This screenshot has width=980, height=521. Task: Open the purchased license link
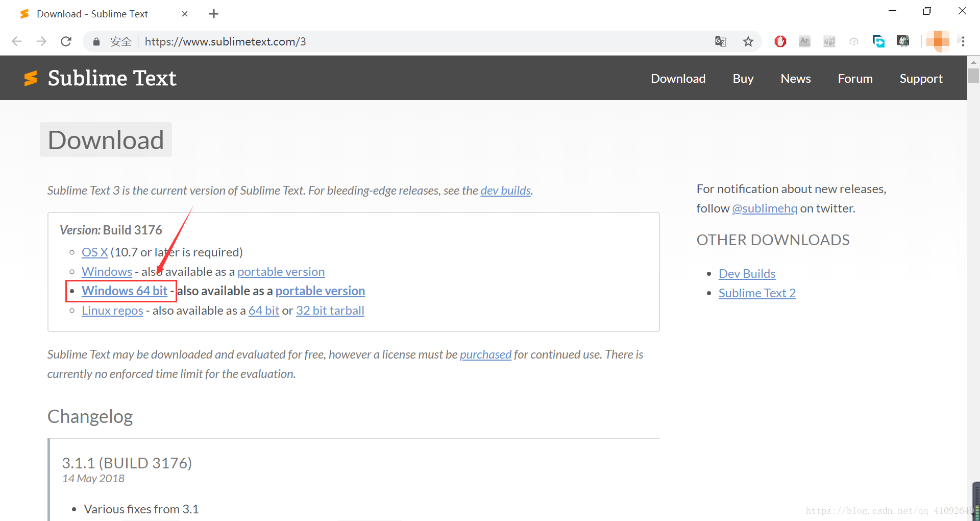point(485,354)
